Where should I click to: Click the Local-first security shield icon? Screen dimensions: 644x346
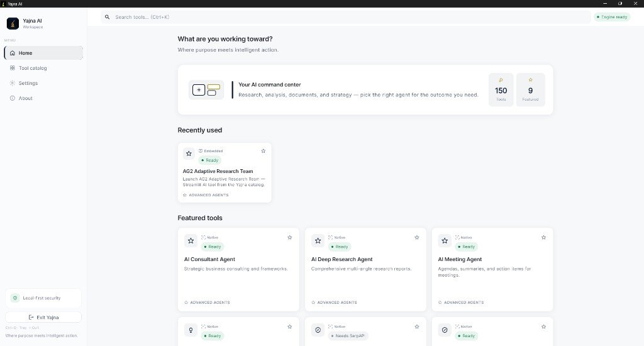click(x=15, y=298)
